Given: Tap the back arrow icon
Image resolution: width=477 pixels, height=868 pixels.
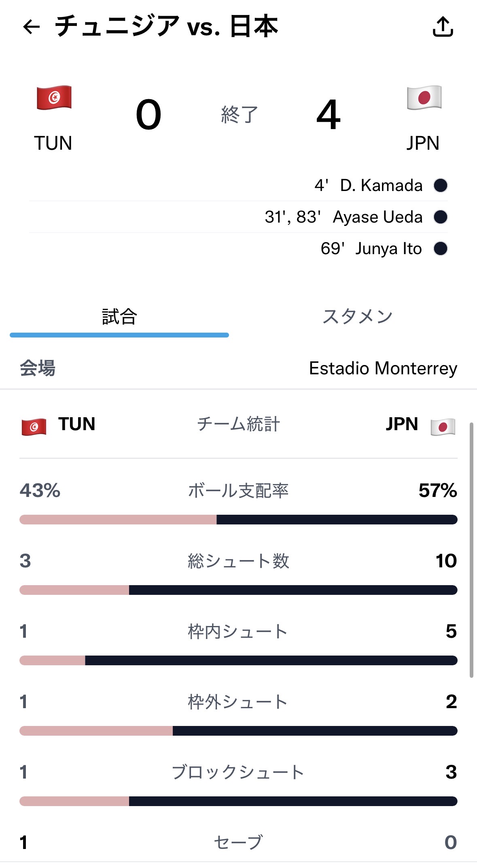Looking at the screenshot, I should point(32,27).
